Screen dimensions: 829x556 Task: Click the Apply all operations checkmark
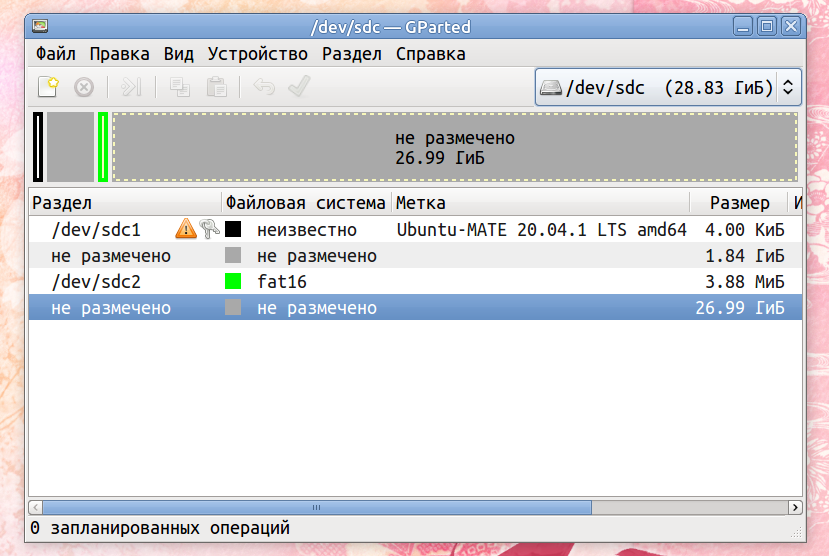(299, 86)
